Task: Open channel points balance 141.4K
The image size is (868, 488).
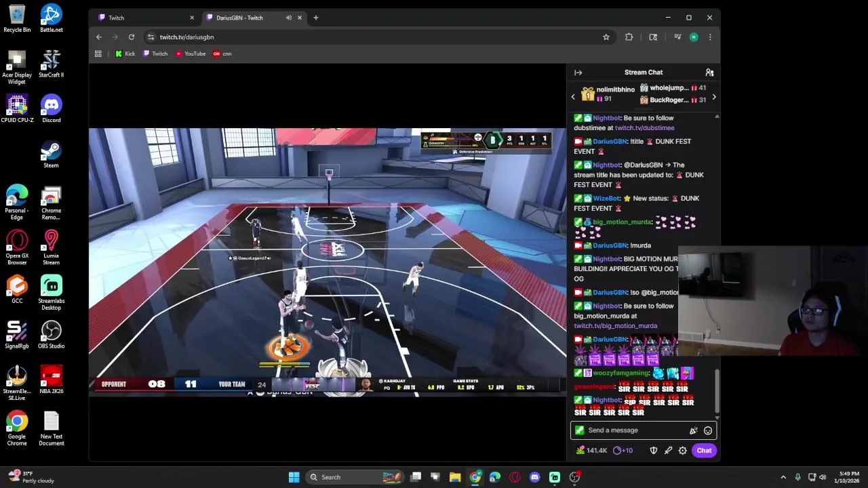Action: (x=591, y=451)
